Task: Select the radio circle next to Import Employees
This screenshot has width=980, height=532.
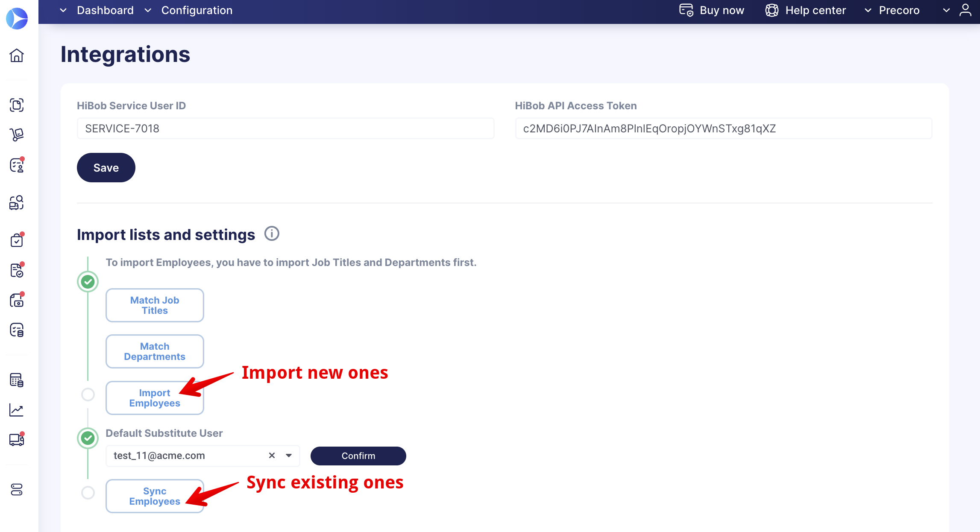Action: point(88,395)
